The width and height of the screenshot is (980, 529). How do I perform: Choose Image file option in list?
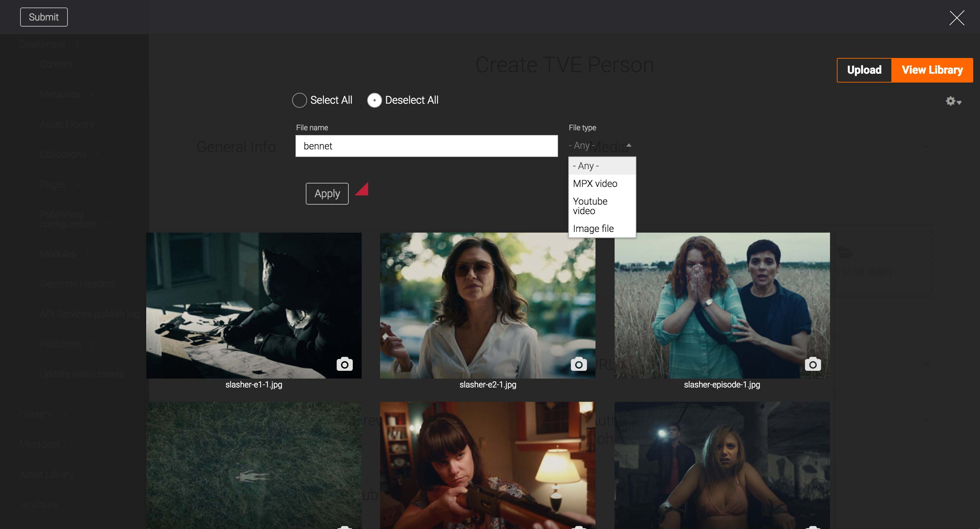click(593, 228)
